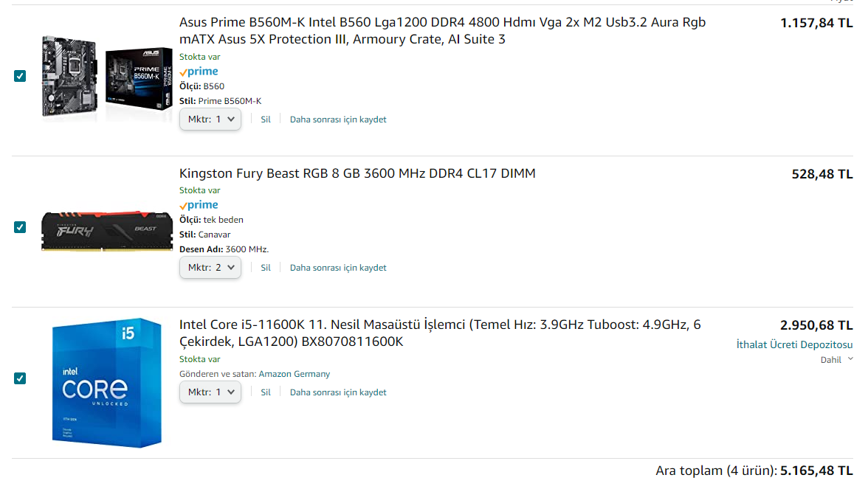Click the Prime badge under Kingston RAM
This screenshot has height=503, width=868.
pos(199,205)
